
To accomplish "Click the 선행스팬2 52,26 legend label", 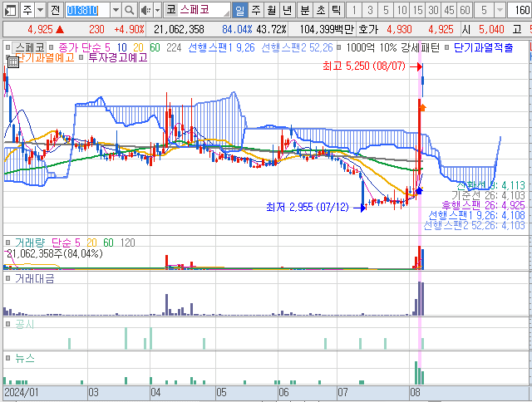I will tap(297, 48).
